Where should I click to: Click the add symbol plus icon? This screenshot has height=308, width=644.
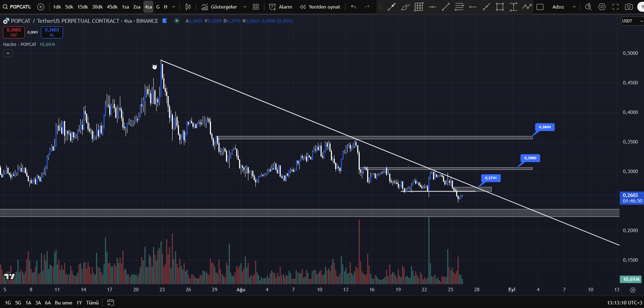pyautogui.click(x=41, y=7)
